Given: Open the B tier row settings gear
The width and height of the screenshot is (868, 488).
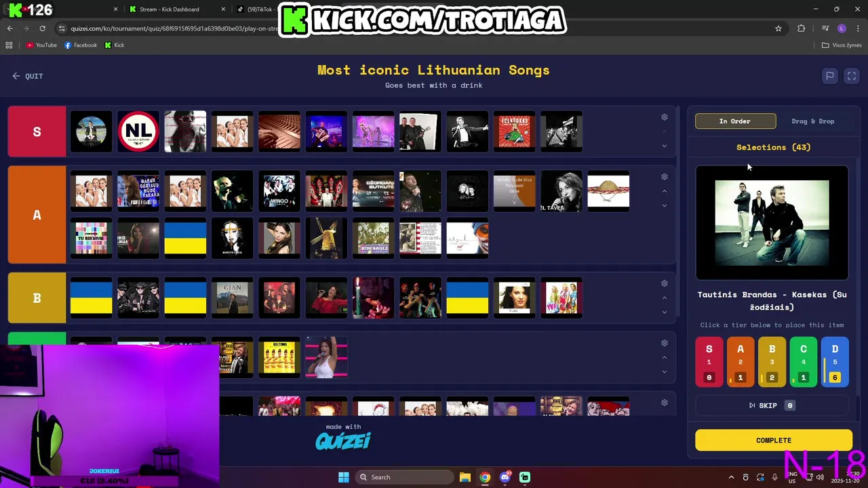Looking at the screenshot, I should [665, 283].
